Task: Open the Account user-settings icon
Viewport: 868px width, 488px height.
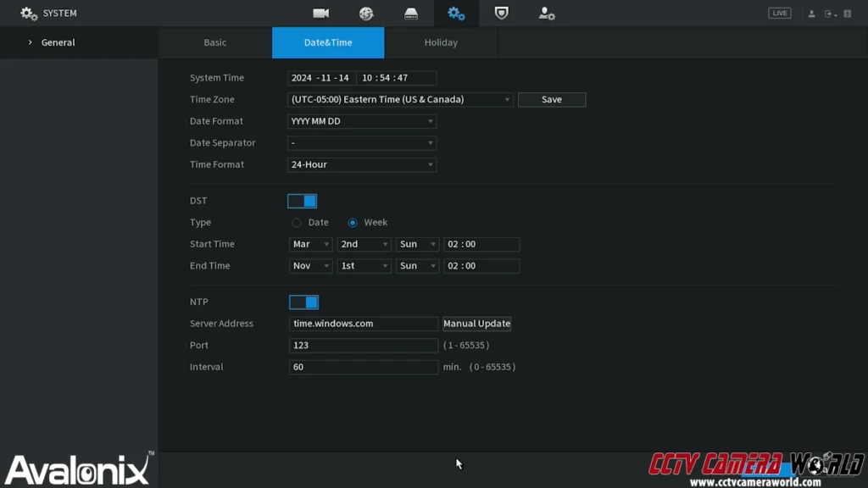Action: point(547,14)
